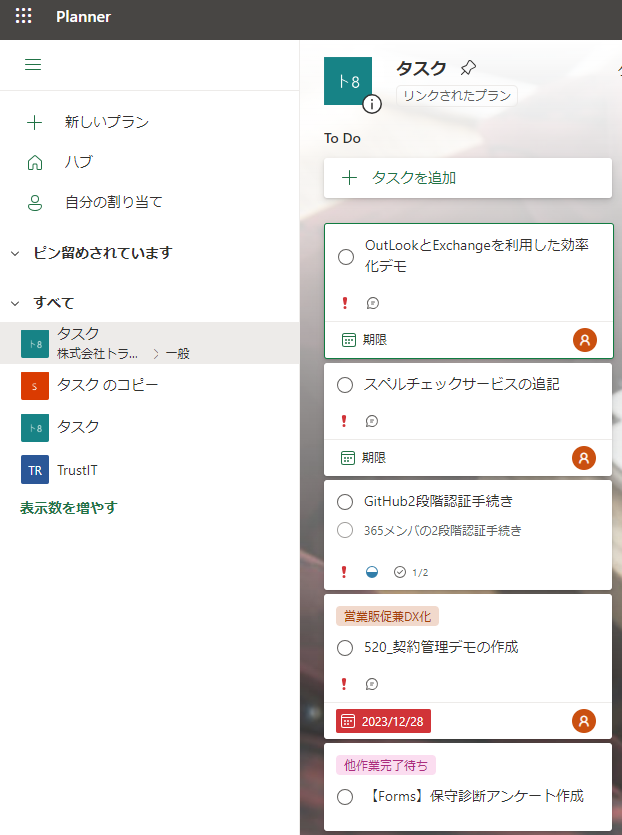Check off 365メンバの2段階認証手続き checklist item
Image resolution: width=622 pixels, height=835 pixels.
click(346, 530)
